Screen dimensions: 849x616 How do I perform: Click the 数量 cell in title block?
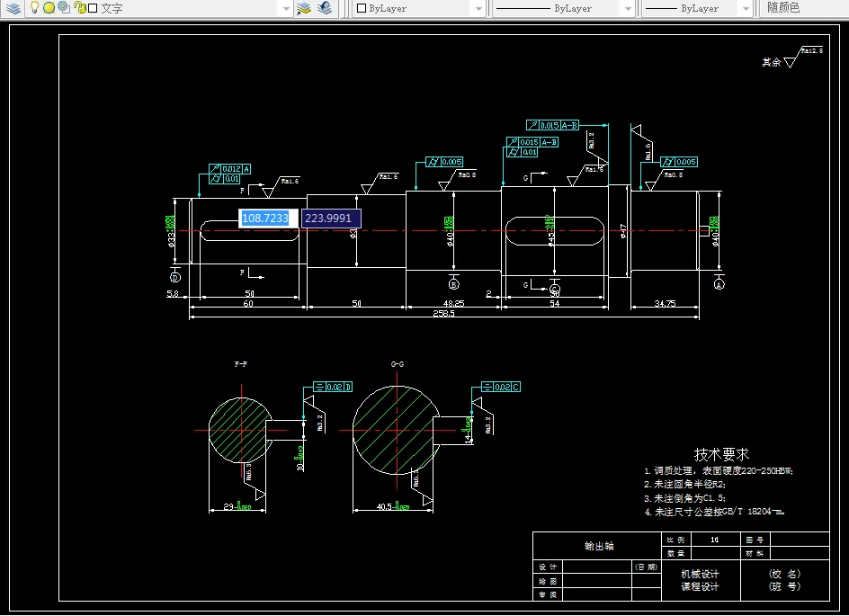pos(675,553)
